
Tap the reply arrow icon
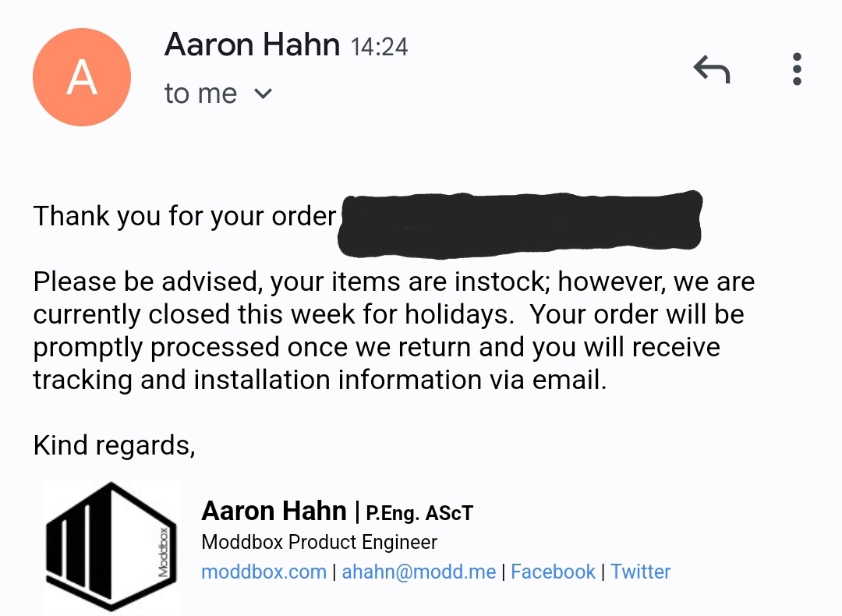pyautogui.click(x=712, y=71)
